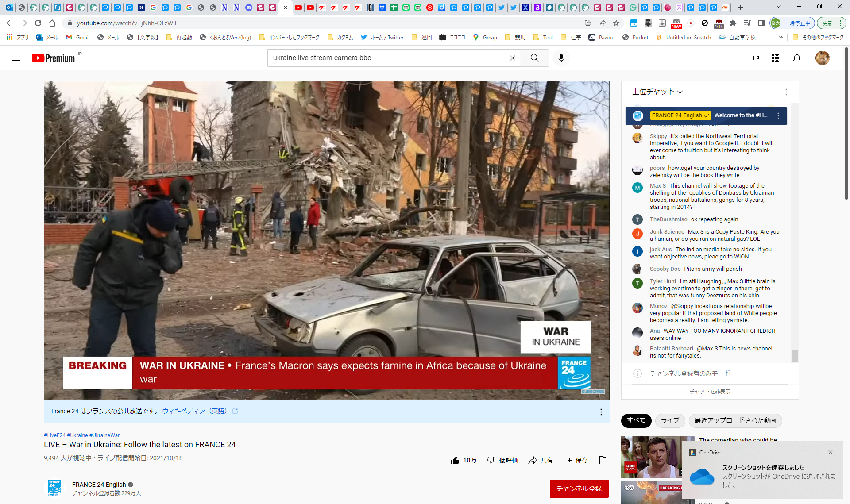850x504 pixels.
Task: Clear the search box with X icon
Action: tap(512, 58)
